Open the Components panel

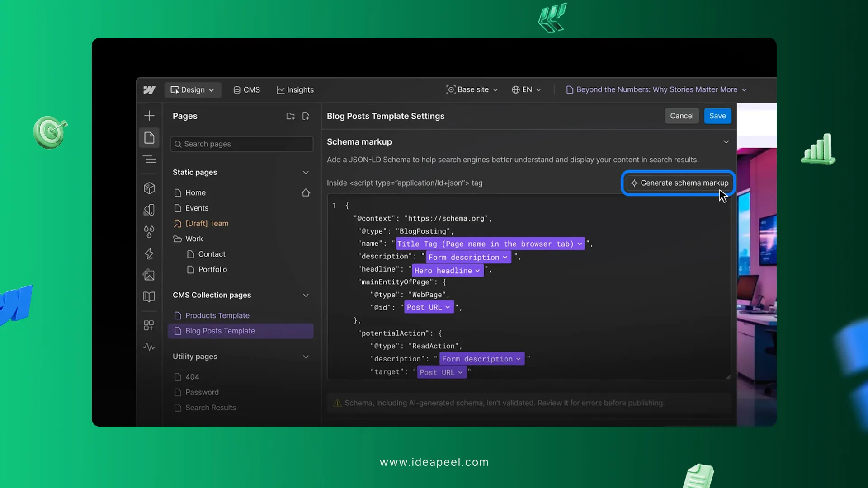(x=149, y=188)
